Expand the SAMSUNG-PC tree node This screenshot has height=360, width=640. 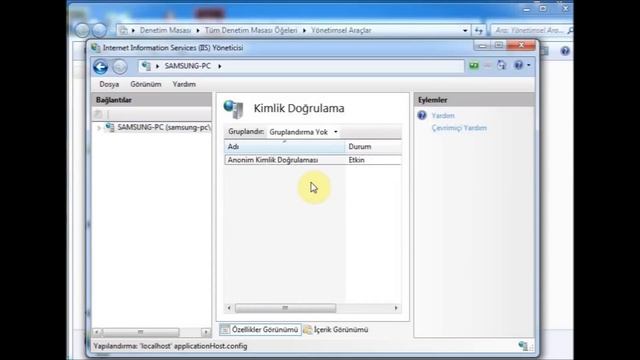coord(98,128)
